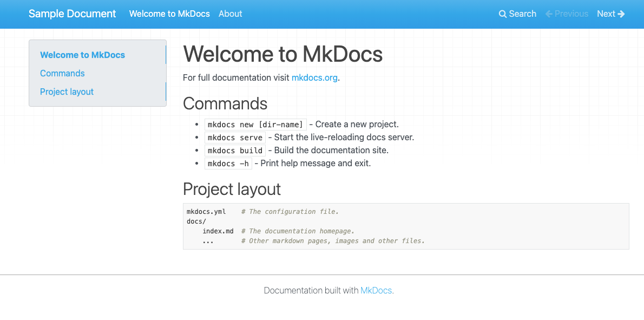Click the Search magnifier icon
The image size is (644, 320).
503,14
